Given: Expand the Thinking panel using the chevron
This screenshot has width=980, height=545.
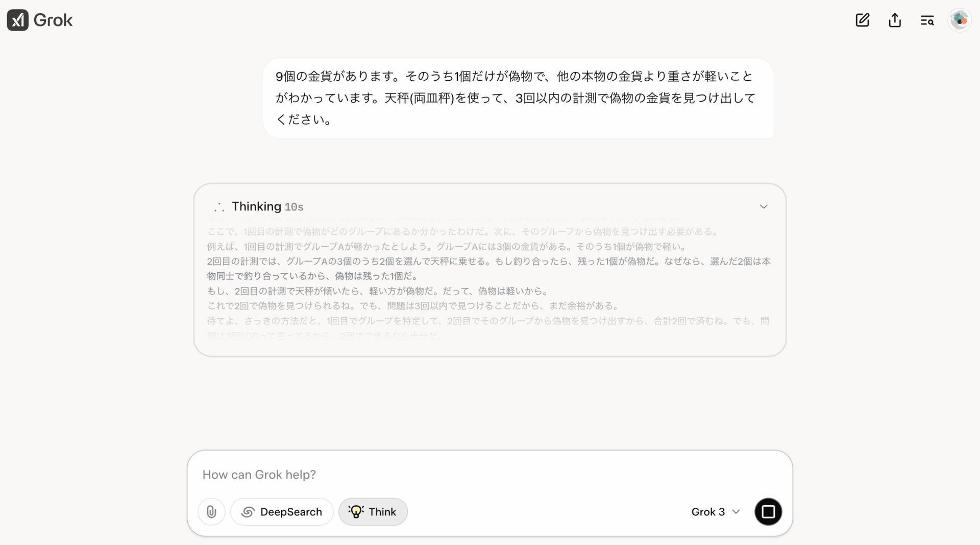Looking at the screenshot, I should [x=764, y=207].
